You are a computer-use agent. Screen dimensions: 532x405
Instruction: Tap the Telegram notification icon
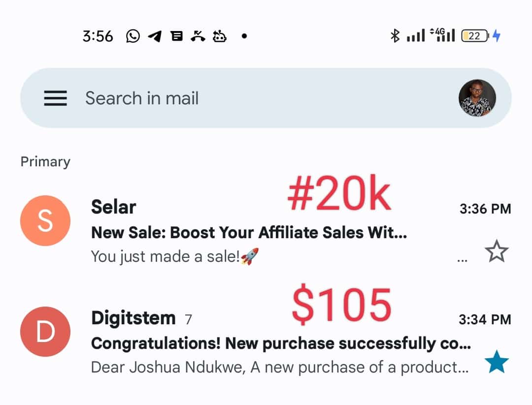click(x=155, y=36)
